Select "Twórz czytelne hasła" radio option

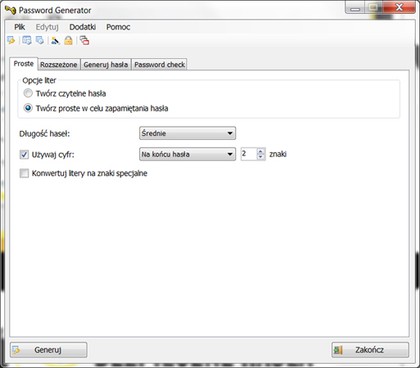(x=28, y=93)
